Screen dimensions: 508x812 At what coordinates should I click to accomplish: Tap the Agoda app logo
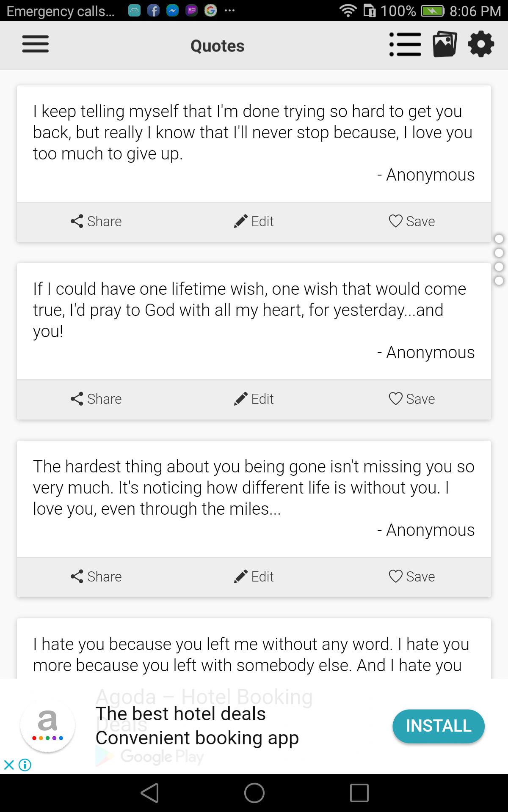[x=48, y=725]
